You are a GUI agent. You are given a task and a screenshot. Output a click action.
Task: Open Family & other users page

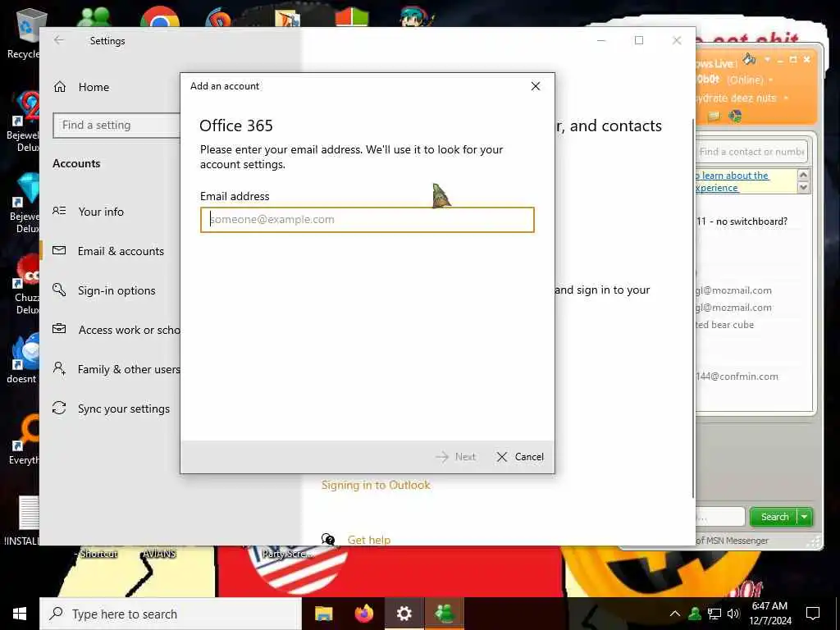(x=129, y=369)
